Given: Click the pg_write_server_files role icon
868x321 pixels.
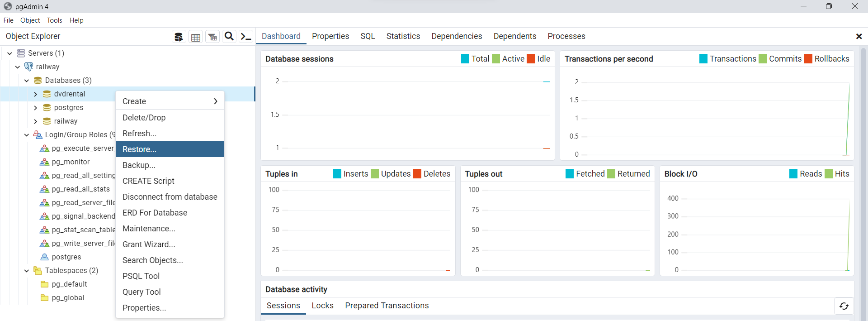Looking at the screenshot, I should [44, 244].
